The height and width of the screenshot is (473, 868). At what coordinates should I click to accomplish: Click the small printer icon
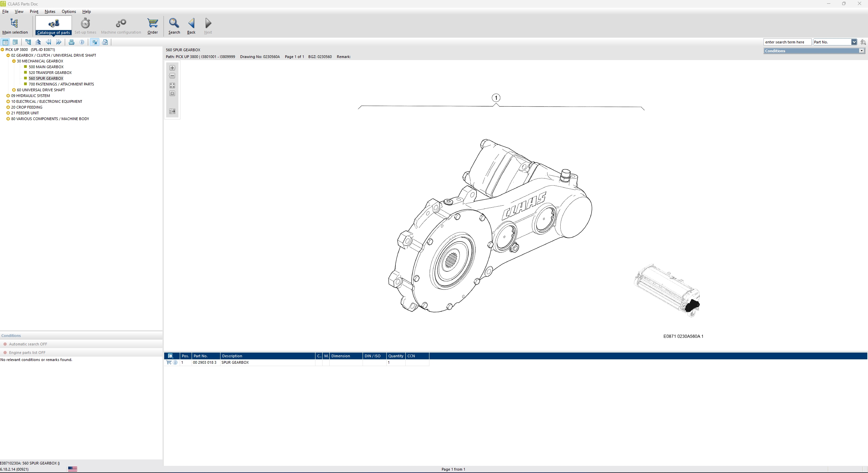coord(72,42)
